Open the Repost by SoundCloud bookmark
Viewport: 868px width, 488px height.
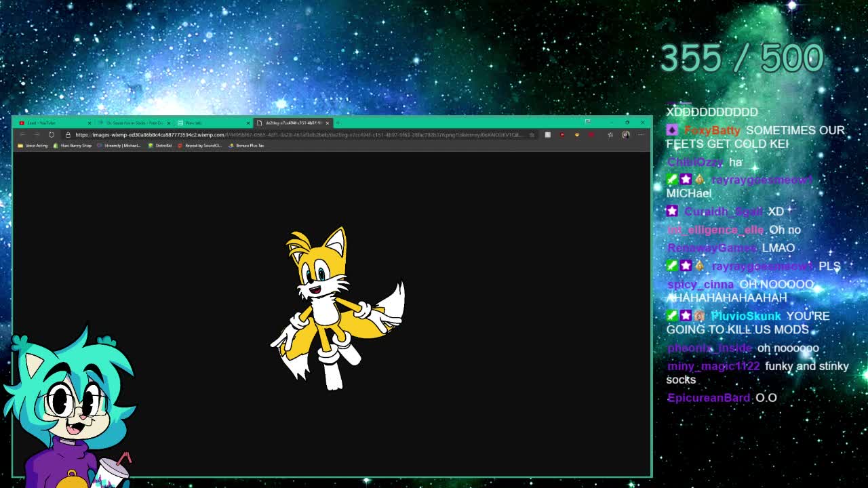tap(199, 145)
